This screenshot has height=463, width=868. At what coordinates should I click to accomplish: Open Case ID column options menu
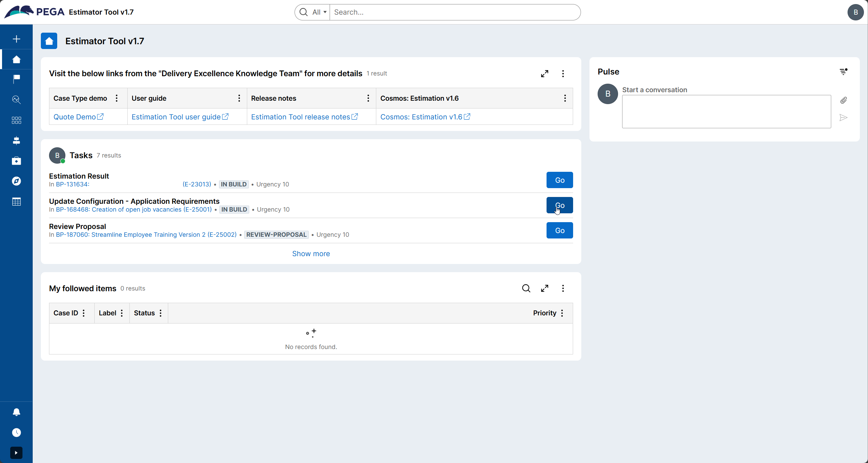pyautogui.click(x=84, y=313)
